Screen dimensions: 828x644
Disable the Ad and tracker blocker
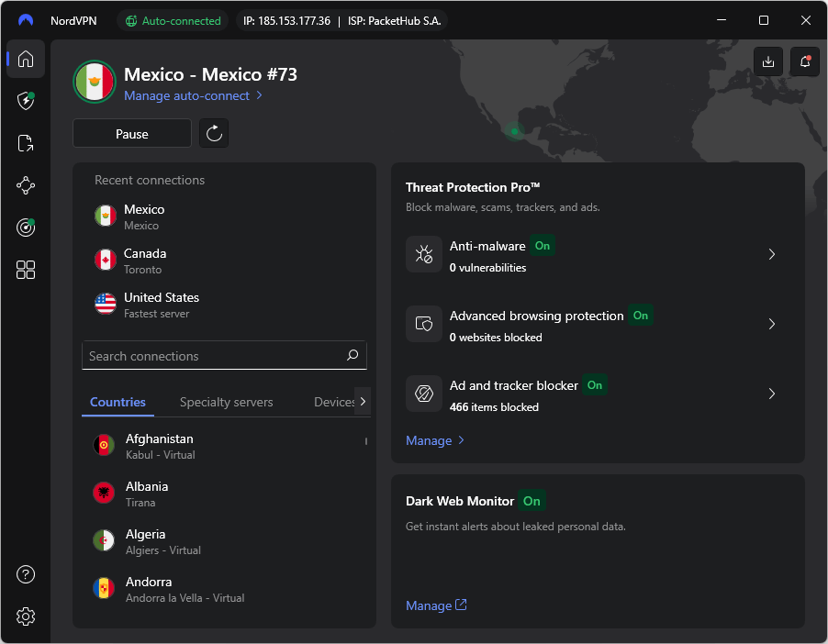594,385
